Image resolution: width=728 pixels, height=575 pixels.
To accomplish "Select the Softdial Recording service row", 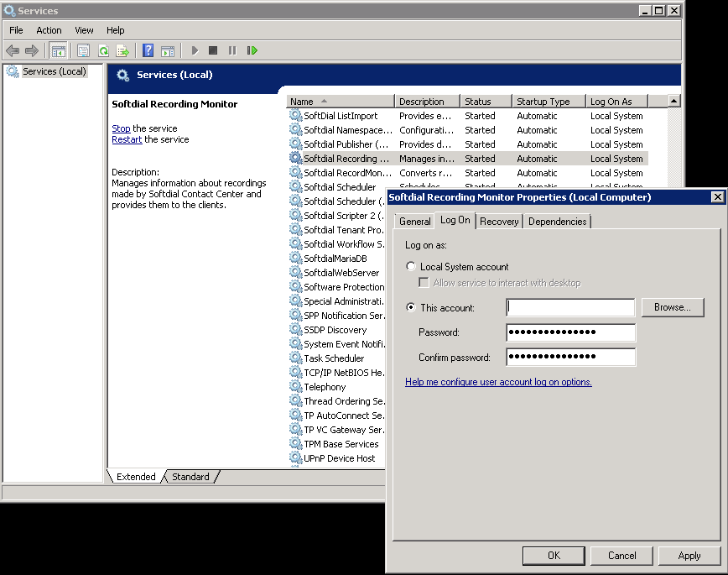I will click(x=468, y=159).
